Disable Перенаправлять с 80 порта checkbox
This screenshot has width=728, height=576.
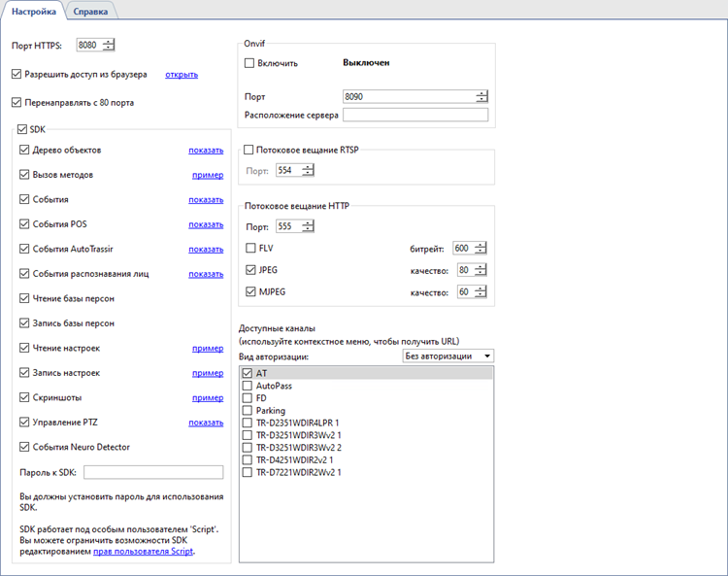point(17,102)
